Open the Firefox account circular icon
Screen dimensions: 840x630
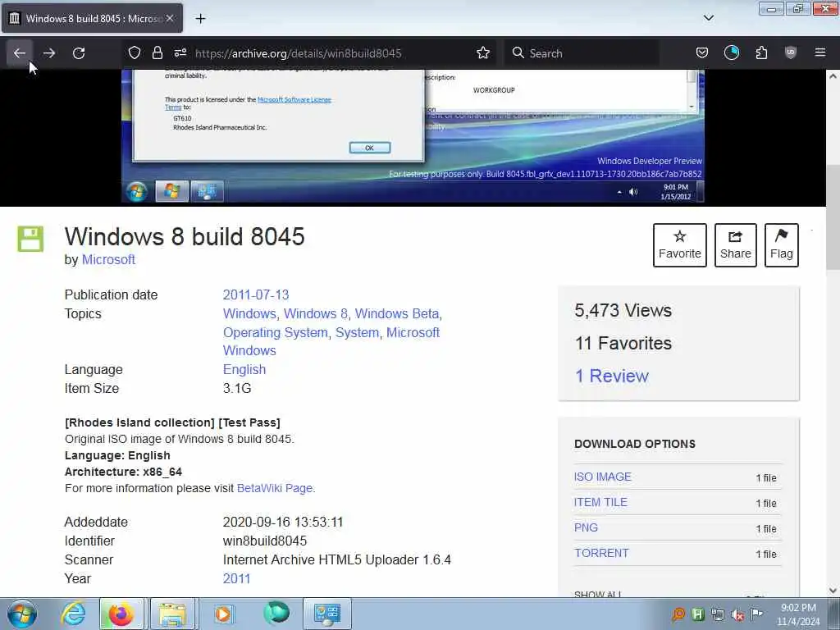731,52
